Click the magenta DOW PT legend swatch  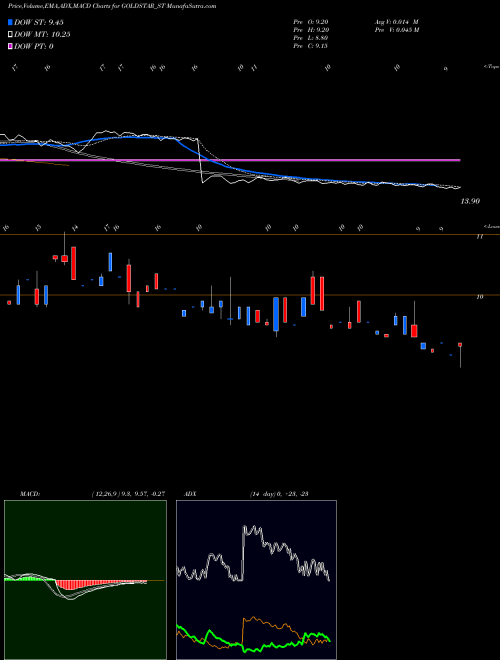pos(10,46)
